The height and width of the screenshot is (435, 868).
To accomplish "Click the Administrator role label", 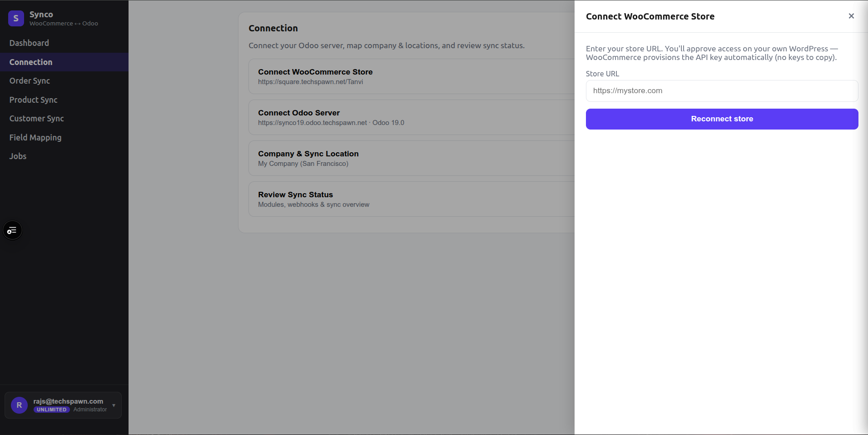I will 90,410.
